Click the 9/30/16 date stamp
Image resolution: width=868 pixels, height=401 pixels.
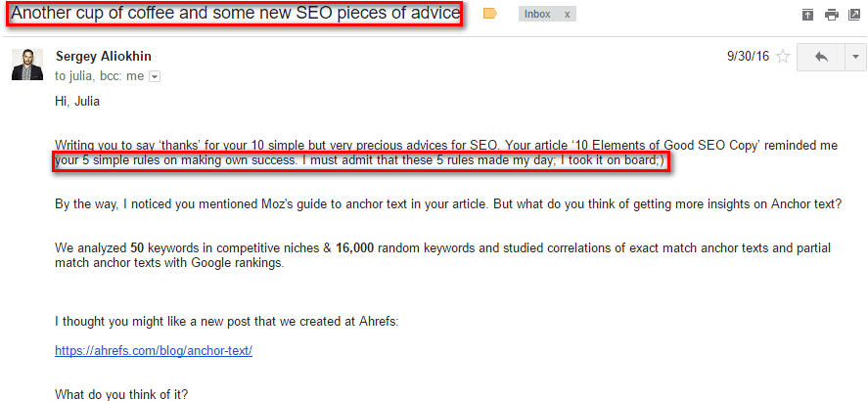[748, 57]
